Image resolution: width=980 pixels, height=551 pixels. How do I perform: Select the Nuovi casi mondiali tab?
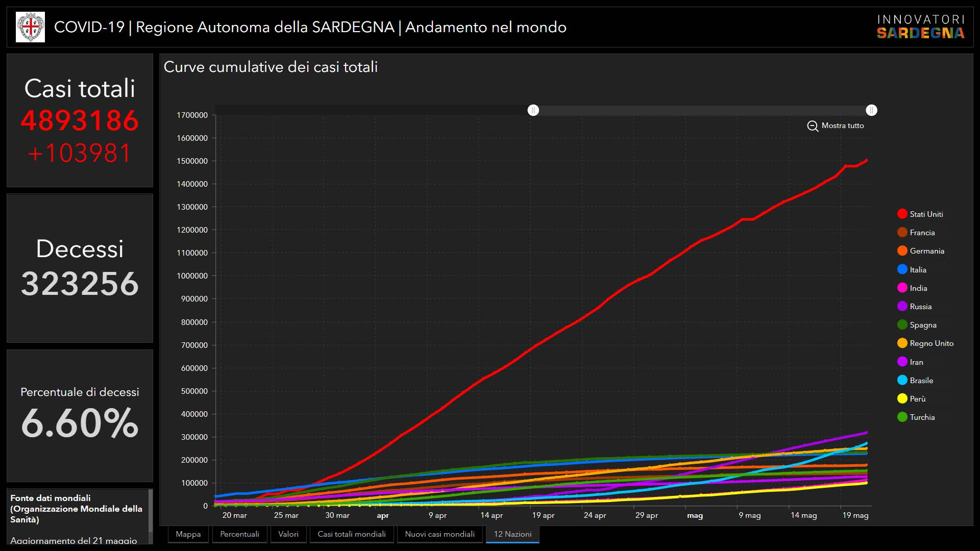[439, 534]
